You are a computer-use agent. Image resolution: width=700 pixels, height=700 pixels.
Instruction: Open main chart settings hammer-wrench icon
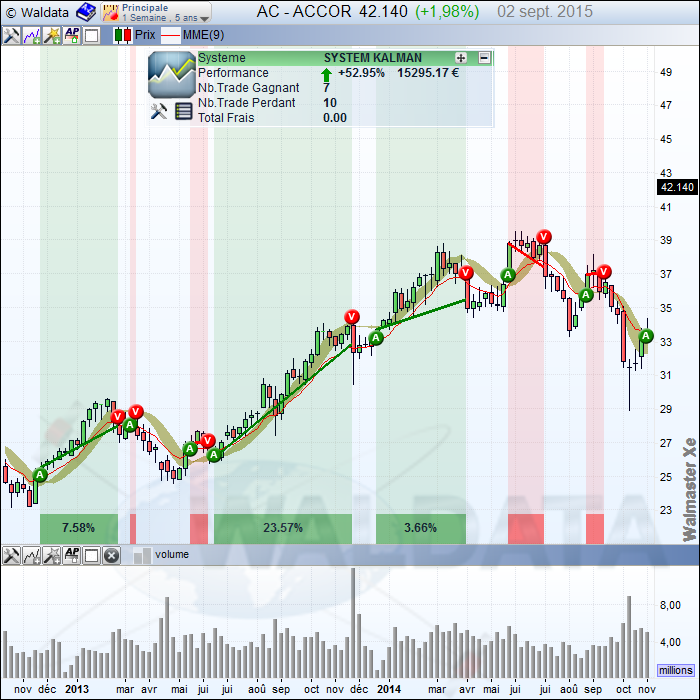point(11,35)
